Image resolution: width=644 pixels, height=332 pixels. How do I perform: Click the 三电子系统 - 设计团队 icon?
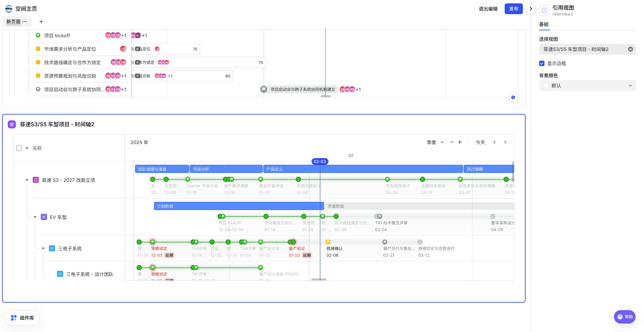60,274
